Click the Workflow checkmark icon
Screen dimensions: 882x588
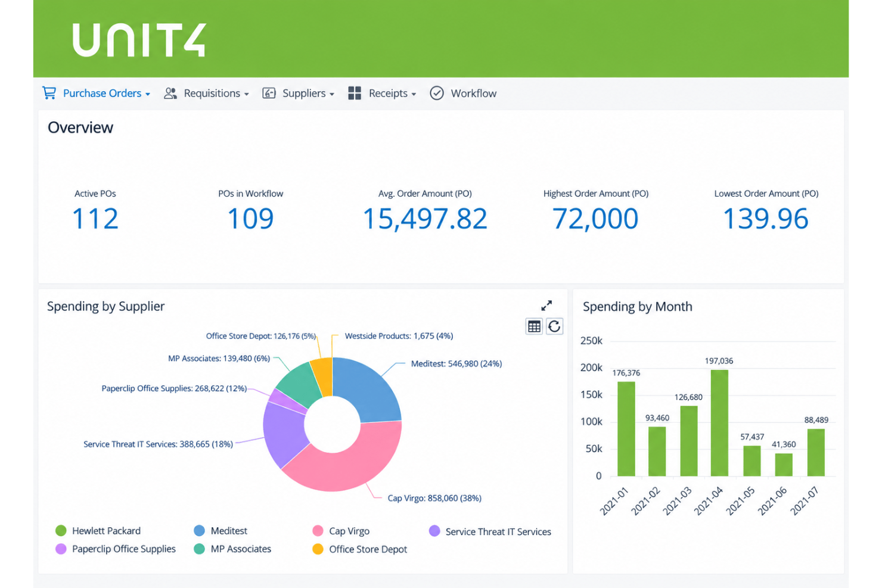coord(437,93)
